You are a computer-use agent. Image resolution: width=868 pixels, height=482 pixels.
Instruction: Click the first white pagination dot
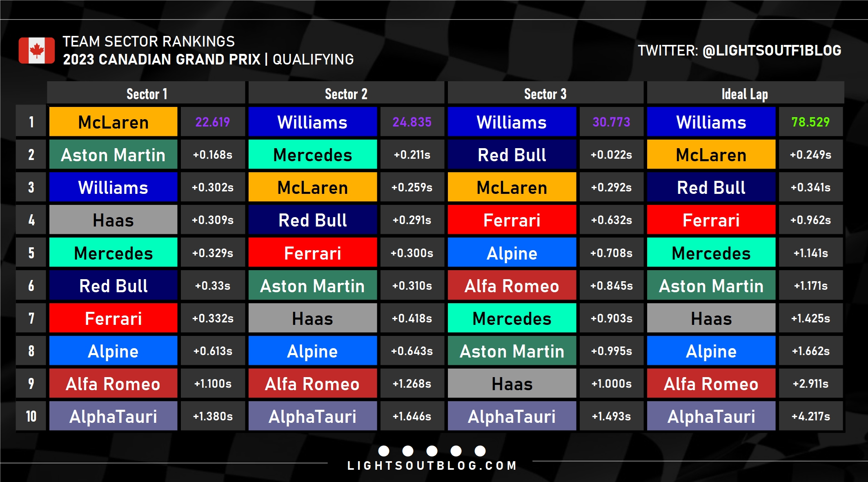click(x=384, y=451)
